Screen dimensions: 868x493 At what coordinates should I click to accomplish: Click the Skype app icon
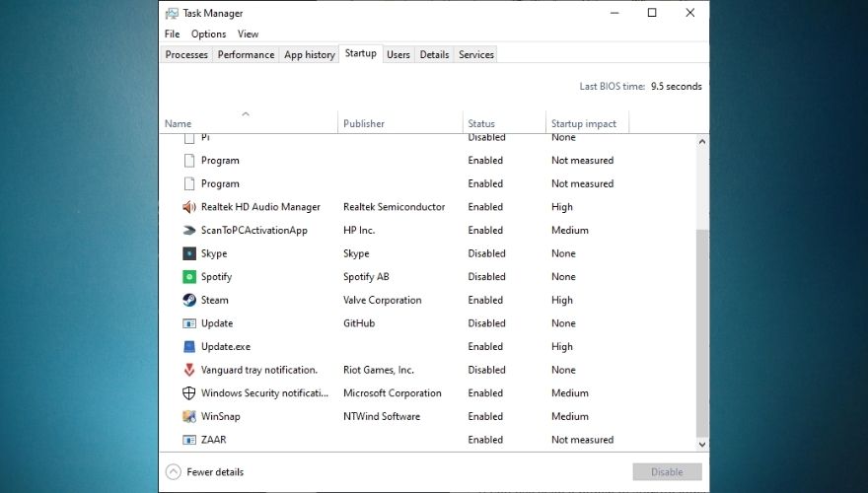click(188, 253)
